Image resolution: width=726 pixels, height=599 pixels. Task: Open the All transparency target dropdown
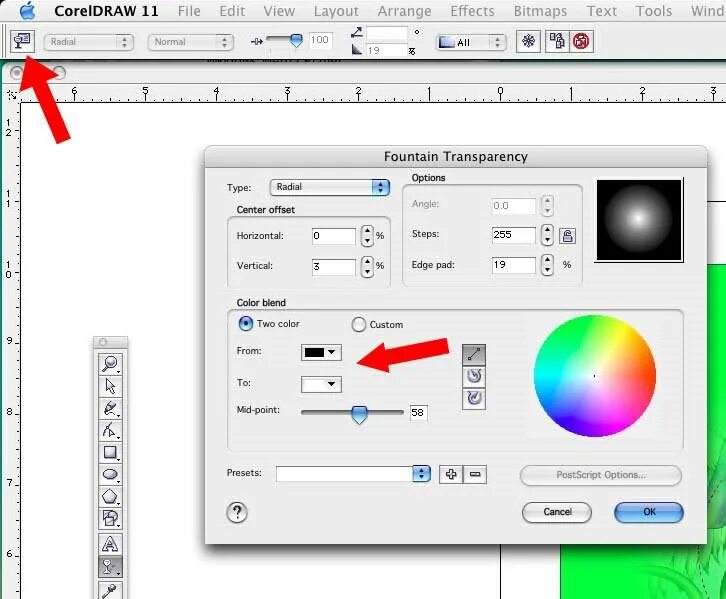pyautogui.click(x=471, y=43)
